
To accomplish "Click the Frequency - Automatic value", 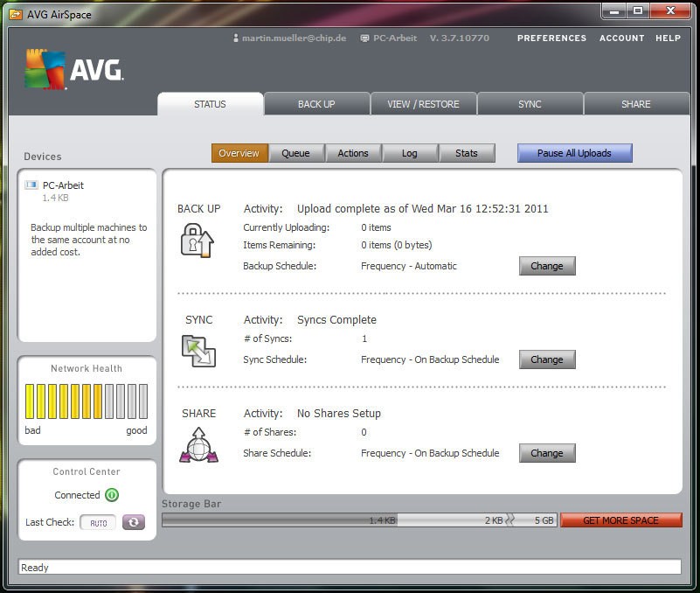I will point(408,266).
